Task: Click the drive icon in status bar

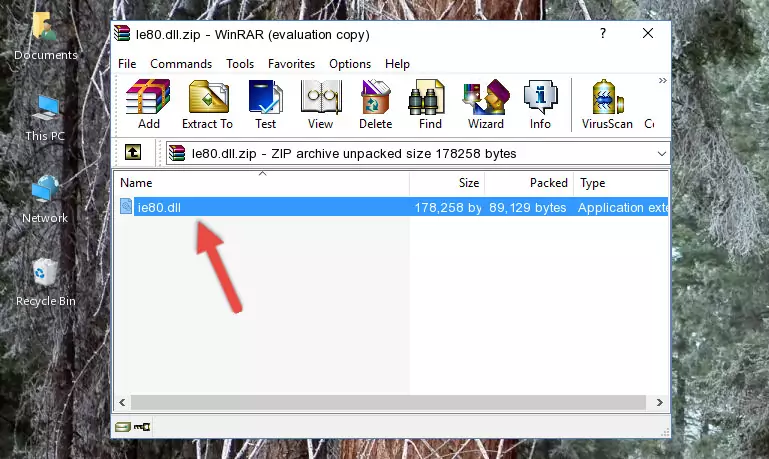Action: [x=123, y=427]
